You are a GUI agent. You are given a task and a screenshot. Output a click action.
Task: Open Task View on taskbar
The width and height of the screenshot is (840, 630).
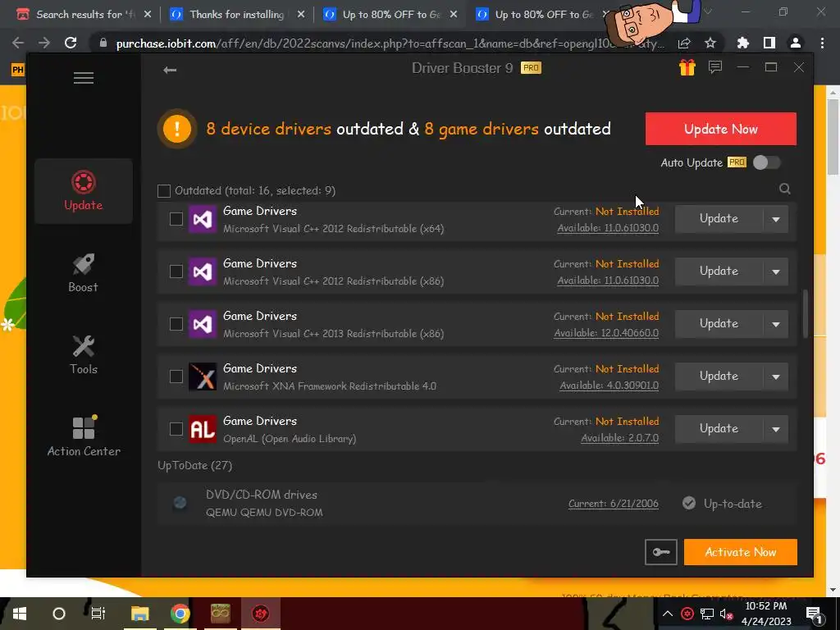(98, 614)
